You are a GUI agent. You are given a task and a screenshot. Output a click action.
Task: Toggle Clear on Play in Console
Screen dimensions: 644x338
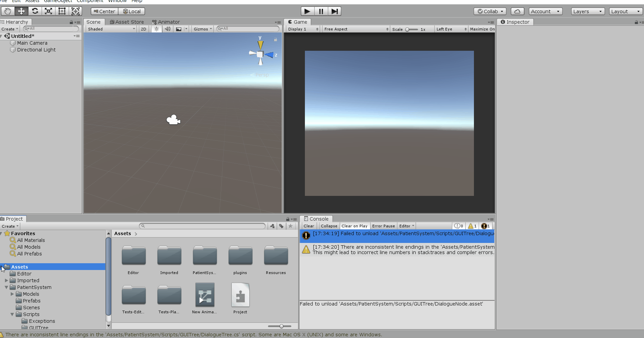click(x=354, y=226)
